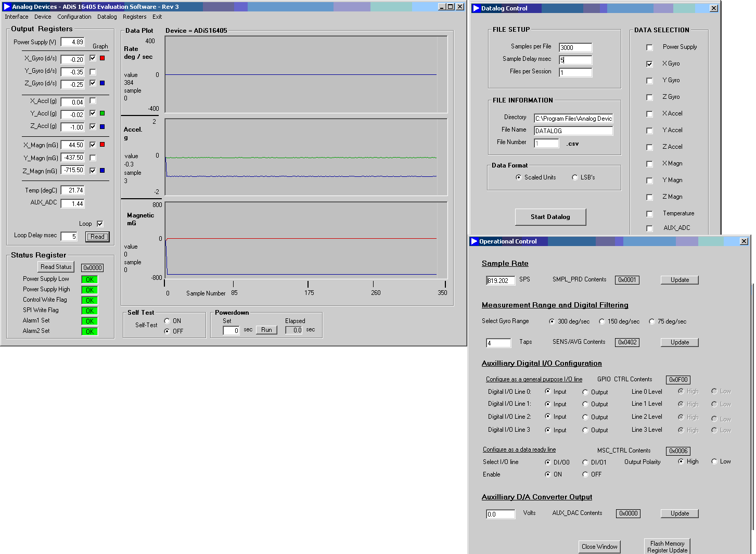This screenshot has width=756, height=554.
Task: Uncheck the Loop checkbox
Action: point(100,224)
